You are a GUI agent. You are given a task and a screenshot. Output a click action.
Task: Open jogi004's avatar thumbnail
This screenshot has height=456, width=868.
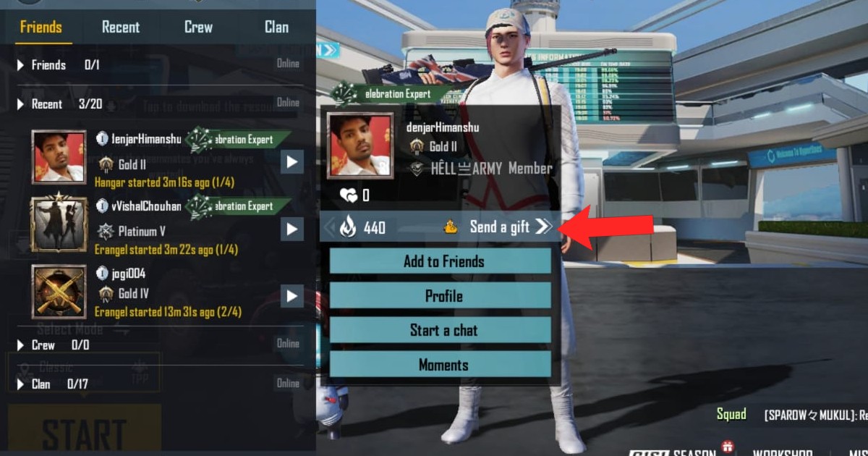(59, 291)
